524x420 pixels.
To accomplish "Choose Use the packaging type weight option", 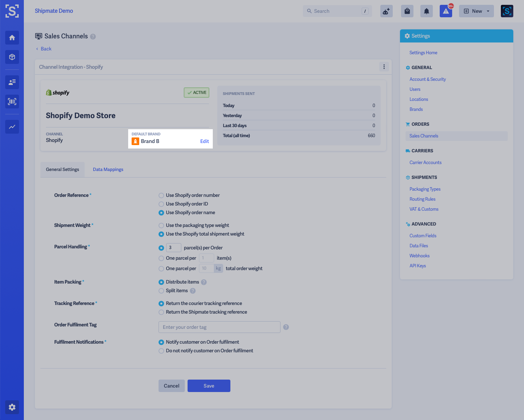I will (x=161, y=225).
